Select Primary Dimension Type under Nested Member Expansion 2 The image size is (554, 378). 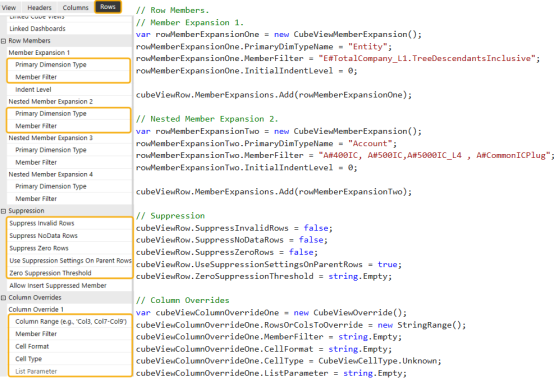(69, 114)
